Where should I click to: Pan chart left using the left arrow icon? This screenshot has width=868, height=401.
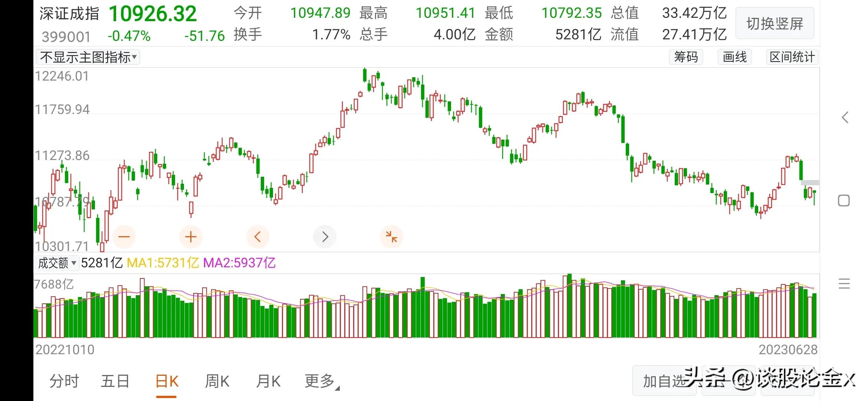coord(258,237)
